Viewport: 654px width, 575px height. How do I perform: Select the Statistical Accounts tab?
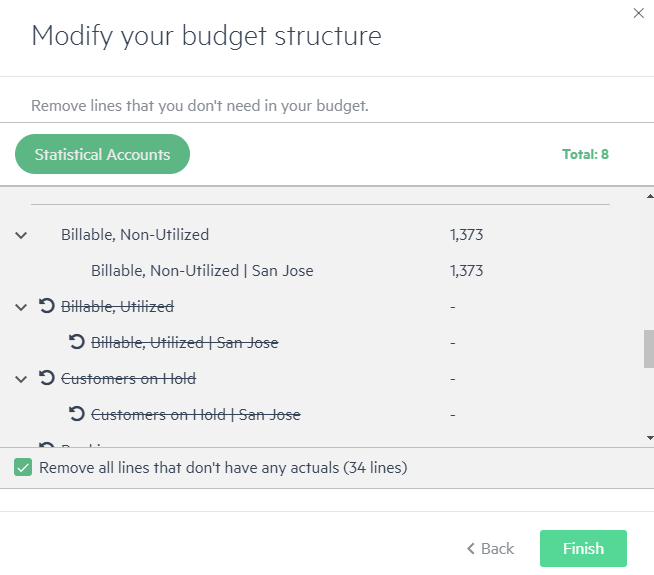(x=102, y=154)
